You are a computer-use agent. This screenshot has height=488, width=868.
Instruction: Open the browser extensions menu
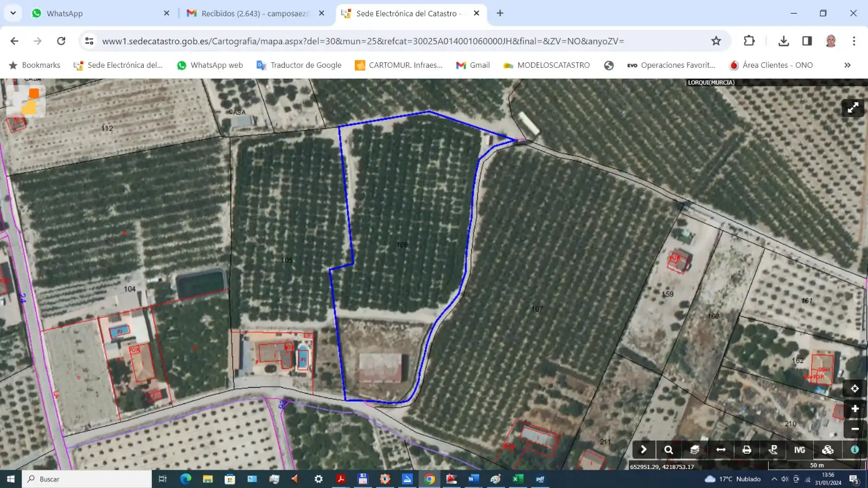[749, 41]
